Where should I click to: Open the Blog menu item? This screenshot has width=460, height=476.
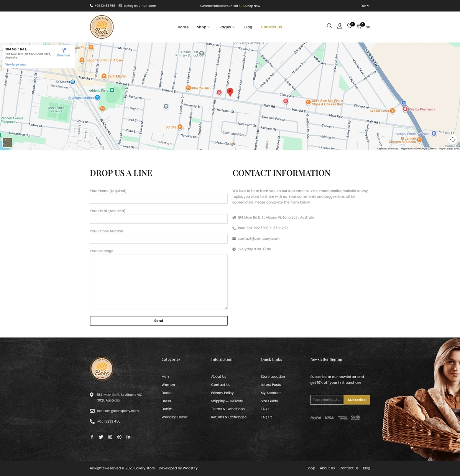coord(248,27)
